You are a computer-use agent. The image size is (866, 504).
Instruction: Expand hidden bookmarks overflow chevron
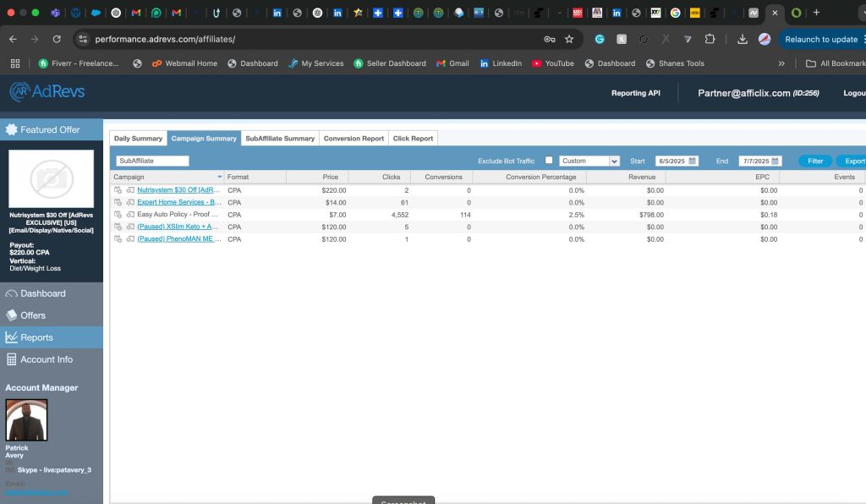click(781, 63)
